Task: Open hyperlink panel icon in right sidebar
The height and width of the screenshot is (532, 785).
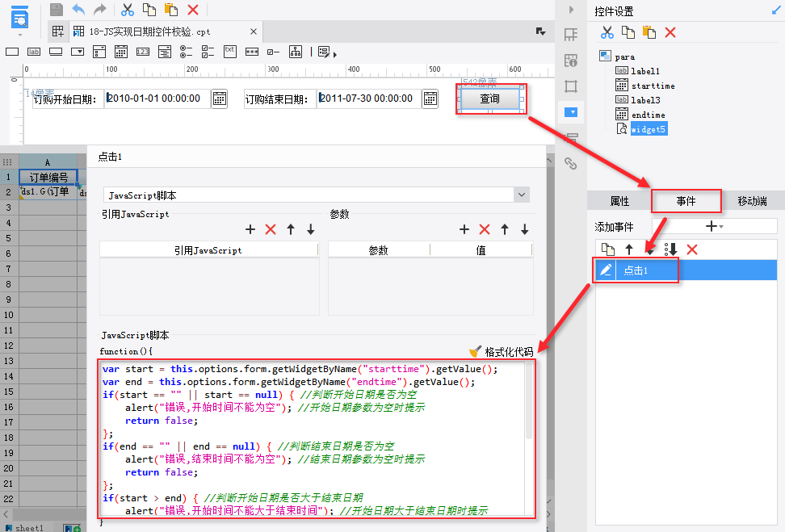Action: [x=571, y=163]
